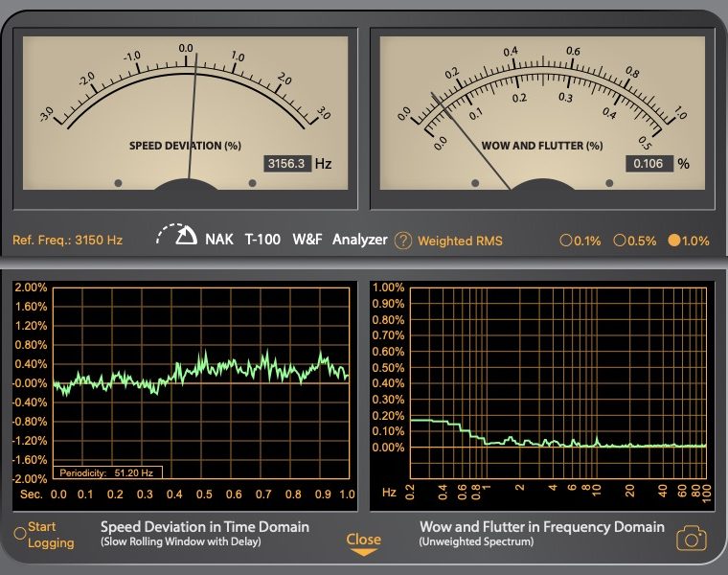This screenshot has height=575, width=728.
Task: Click right screw dot on Speed Deviation meter
Action: [x=252, y=182]
